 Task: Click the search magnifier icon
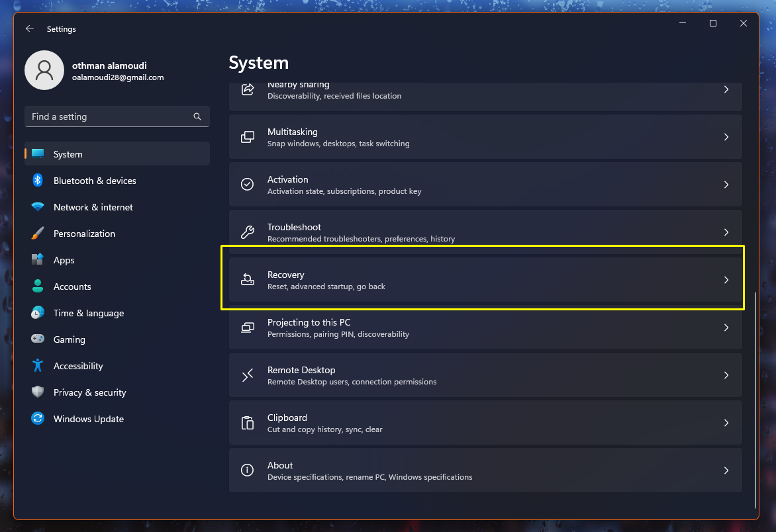click(x=197, y=116)
